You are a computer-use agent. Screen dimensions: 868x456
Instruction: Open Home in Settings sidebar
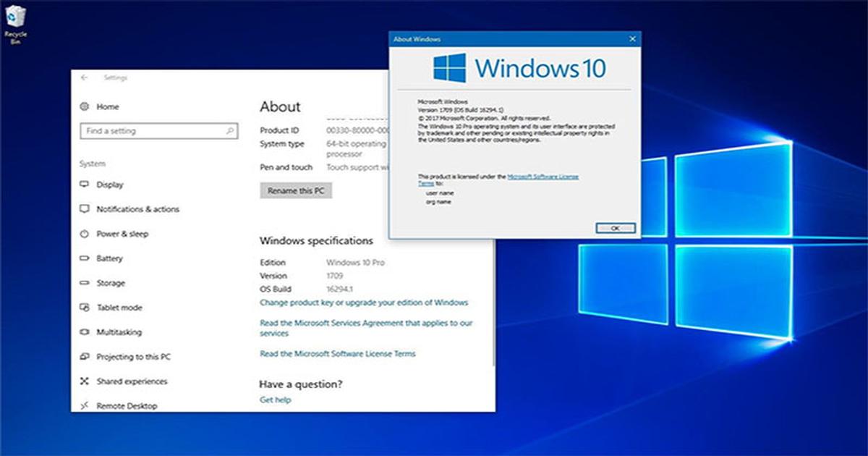[x=107, y=106]
